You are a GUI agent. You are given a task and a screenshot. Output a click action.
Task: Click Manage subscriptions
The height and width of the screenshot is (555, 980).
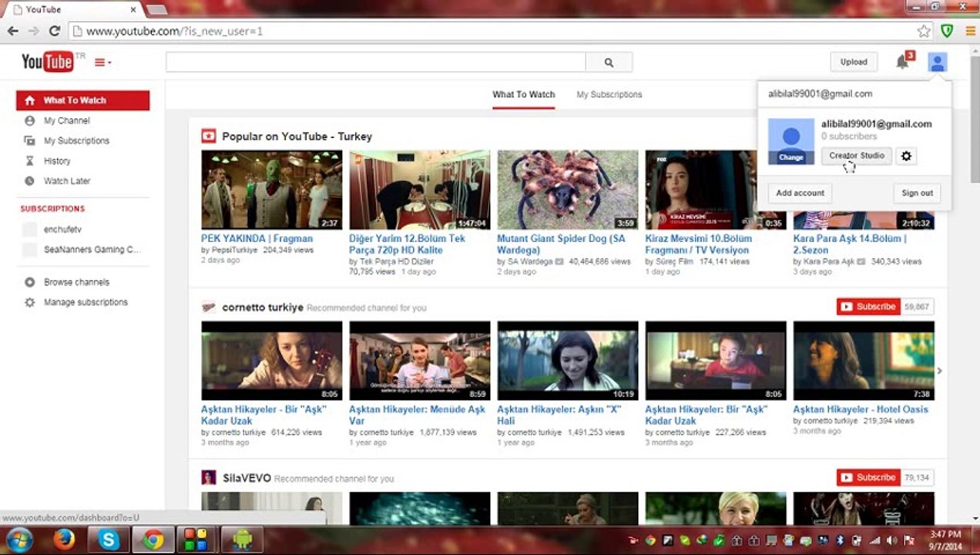pos(86,302)
